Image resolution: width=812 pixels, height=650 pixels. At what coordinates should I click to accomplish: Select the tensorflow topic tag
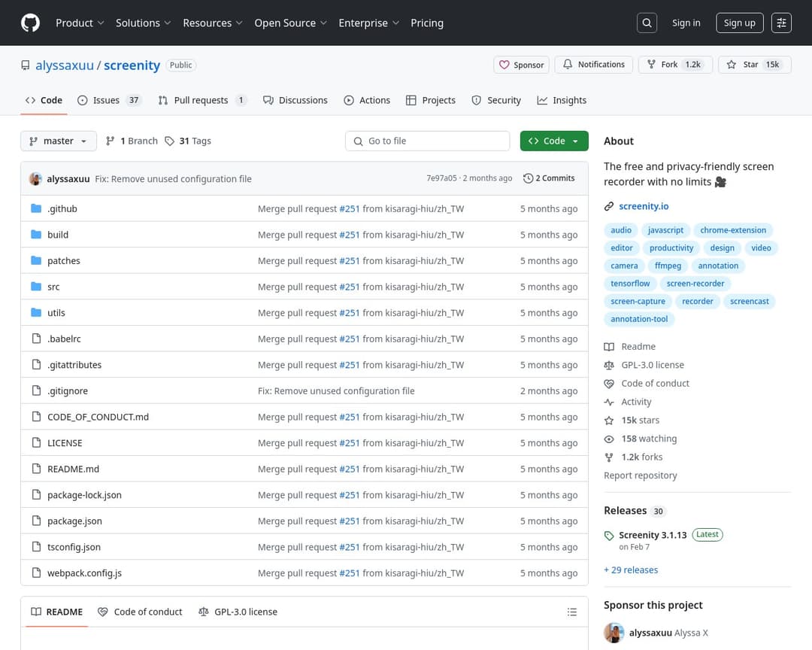630,284
